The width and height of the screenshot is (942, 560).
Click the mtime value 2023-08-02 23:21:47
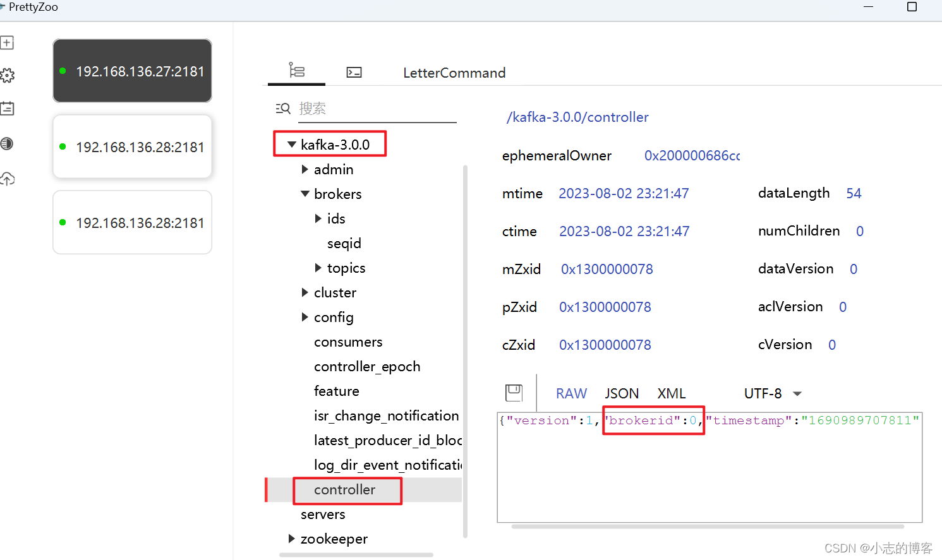pyautogui.click(x=624, y=193)
